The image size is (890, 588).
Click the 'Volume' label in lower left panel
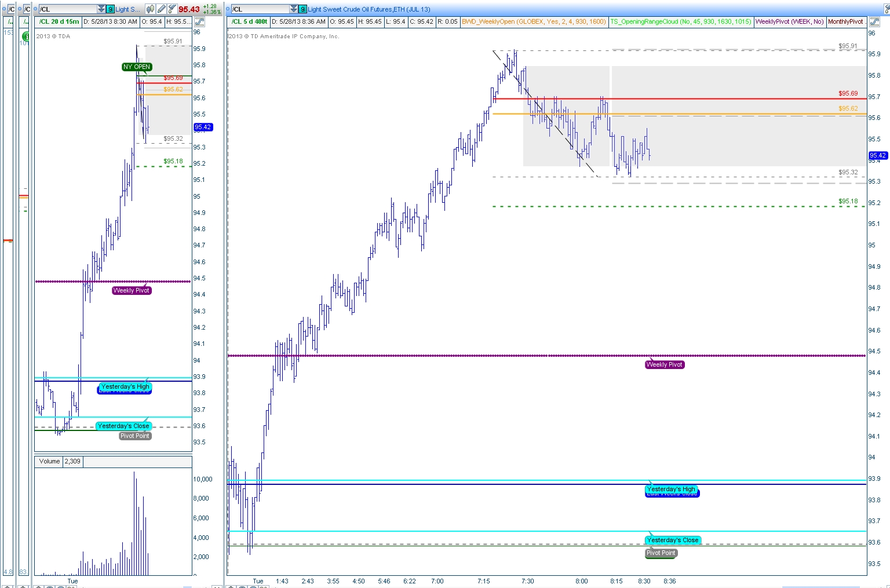point(50,461)
